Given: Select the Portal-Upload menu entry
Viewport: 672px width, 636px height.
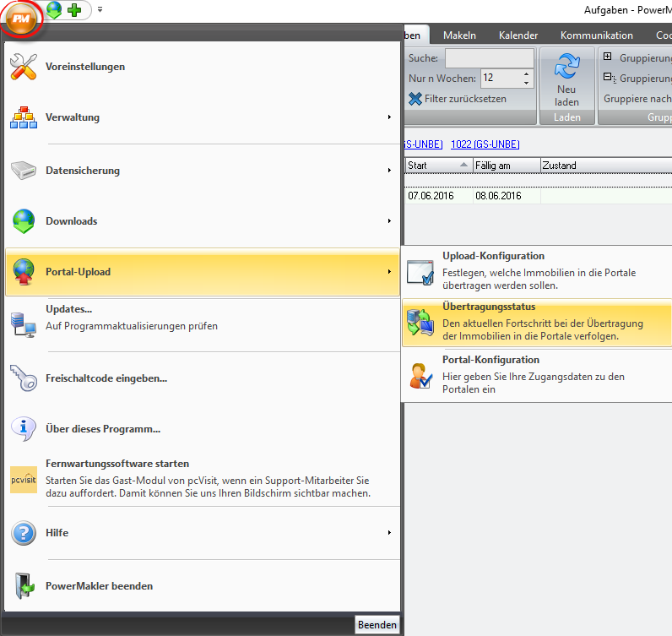Looking at the screenshot, I should click(203, 272).
